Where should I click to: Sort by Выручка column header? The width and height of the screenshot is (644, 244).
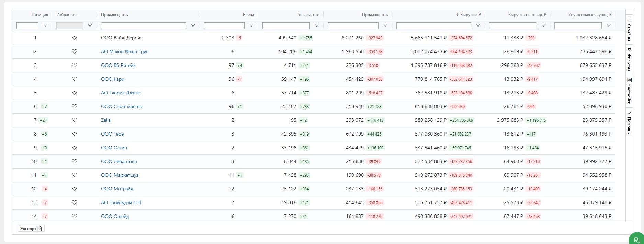[x=468, y=15]
